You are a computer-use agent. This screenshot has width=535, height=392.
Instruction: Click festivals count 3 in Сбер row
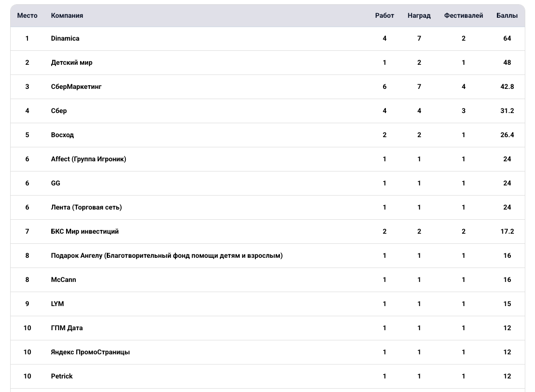(463, 111)
